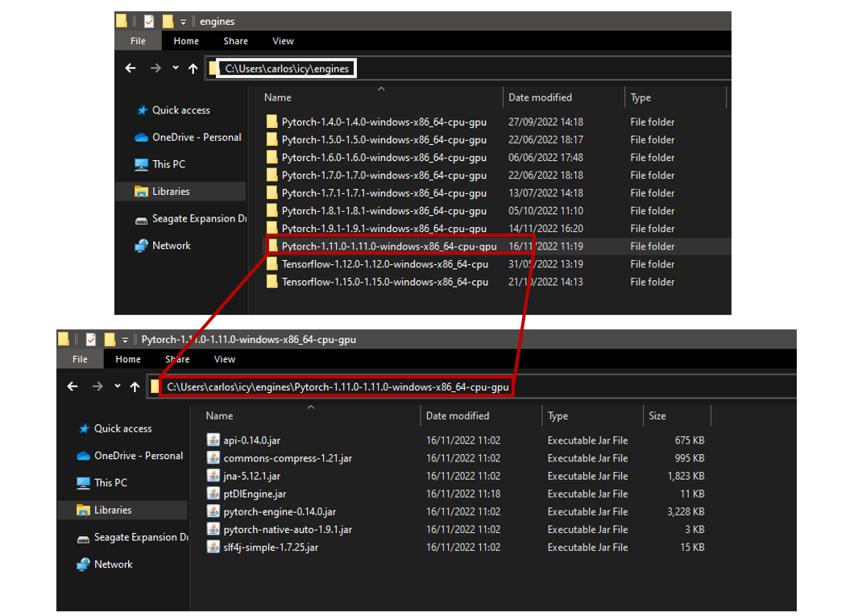Select Quick access in engines window sidebar
The image size is (858, 616).
181,110
